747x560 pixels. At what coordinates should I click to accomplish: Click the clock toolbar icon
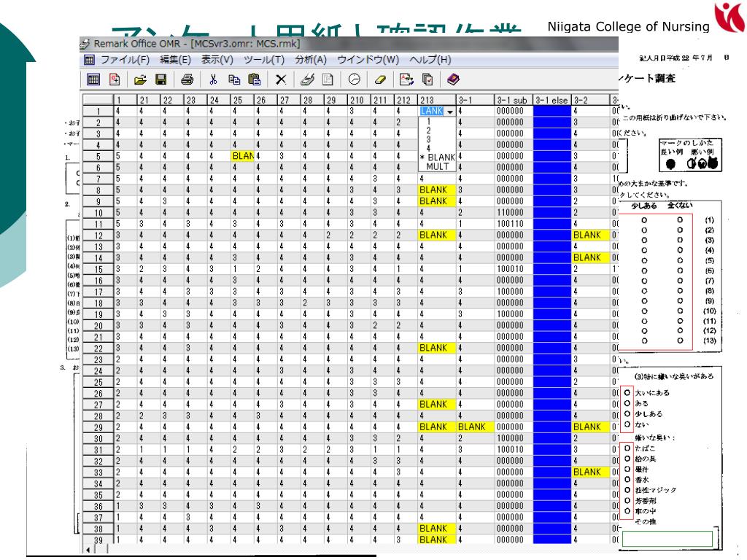[x=354, y=79]
